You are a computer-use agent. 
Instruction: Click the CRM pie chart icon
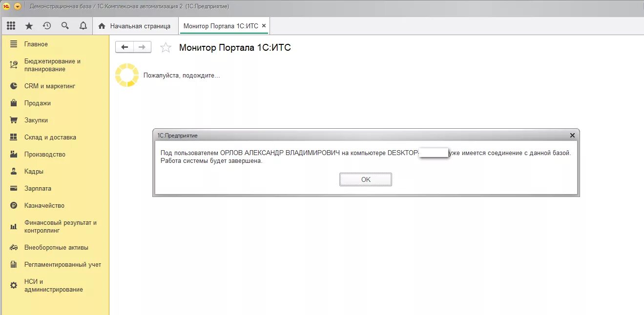14,86
